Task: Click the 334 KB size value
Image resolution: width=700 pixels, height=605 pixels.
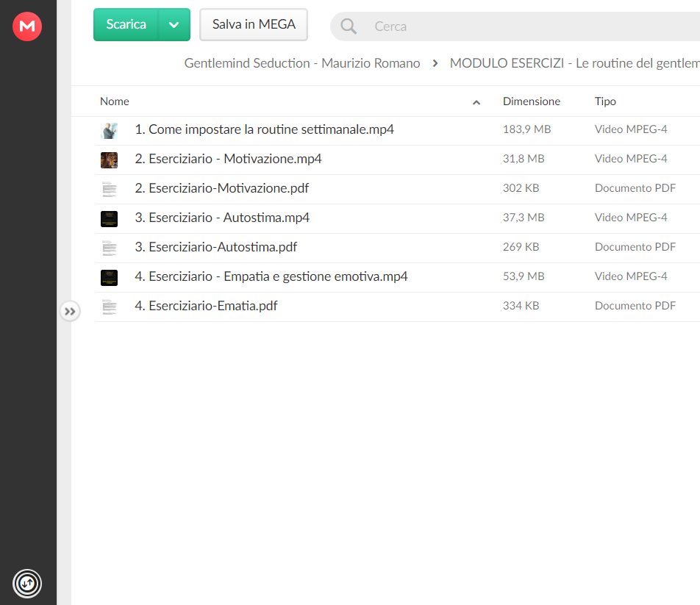Action: click(x=521, y=306)
